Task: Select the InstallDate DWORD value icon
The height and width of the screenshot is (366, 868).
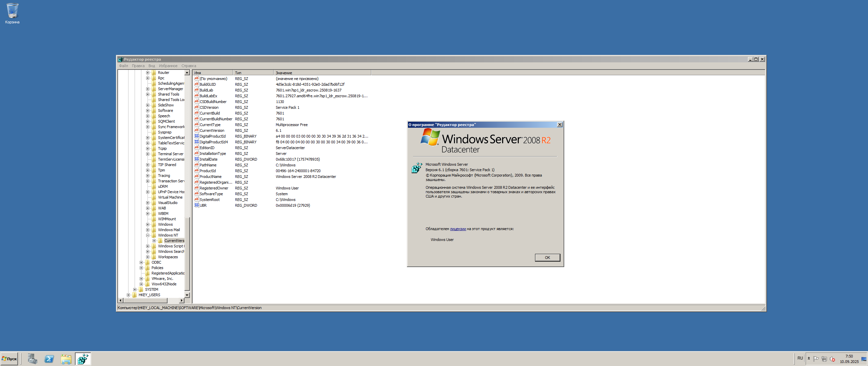Action: (196, 159)
